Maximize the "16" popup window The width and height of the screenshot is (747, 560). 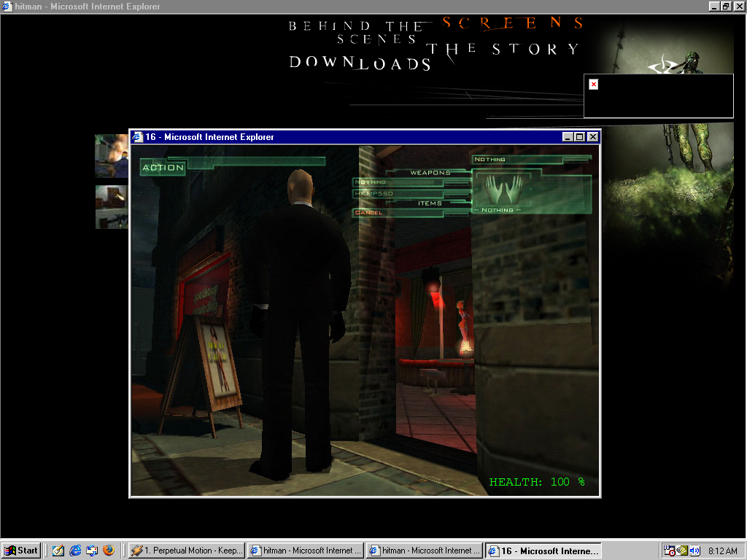[580, 137]
